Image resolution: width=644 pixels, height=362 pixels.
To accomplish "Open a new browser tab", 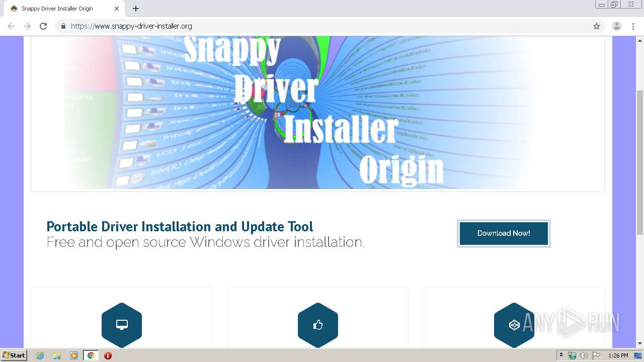I will [136, 9].
